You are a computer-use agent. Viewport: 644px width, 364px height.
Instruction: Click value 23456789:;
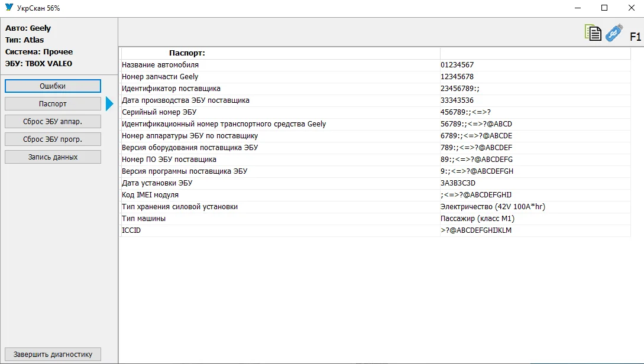tap(460, 89)
